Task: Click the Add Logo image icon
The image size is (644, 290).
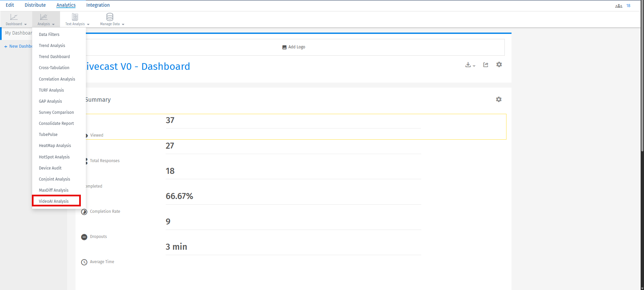Action: 284,47
